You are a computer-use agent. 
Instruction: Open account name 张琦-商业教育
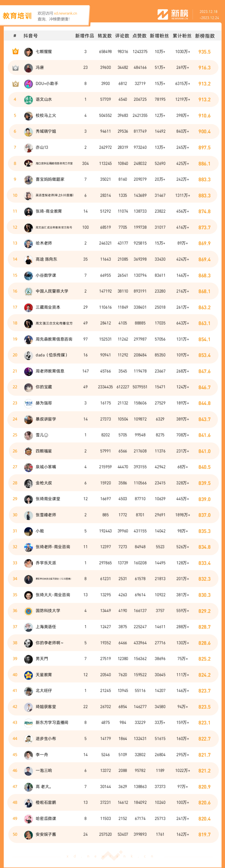pos(49,211)
